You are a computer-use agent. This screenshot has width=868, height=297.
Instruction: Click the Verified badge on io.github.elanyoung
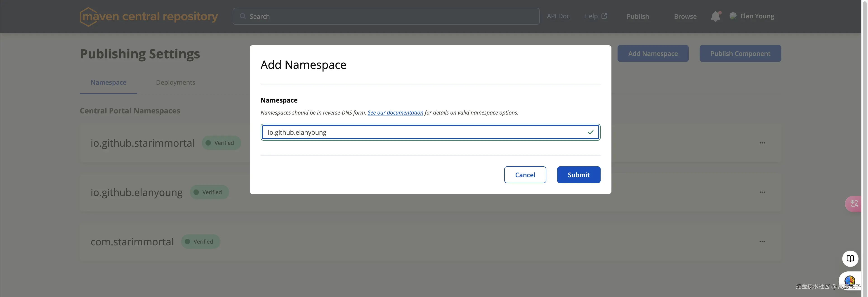pyautogui.click(x=209, y=192)
